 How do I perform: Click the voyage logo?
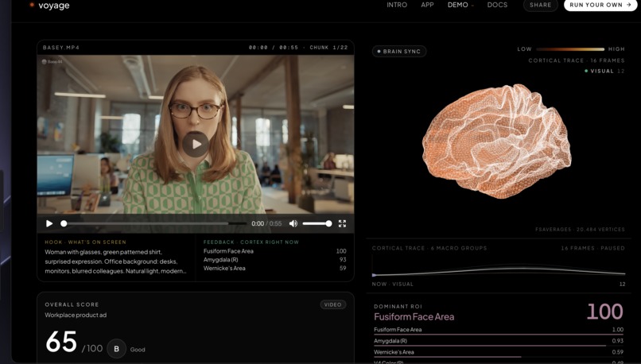pos(49,6)
